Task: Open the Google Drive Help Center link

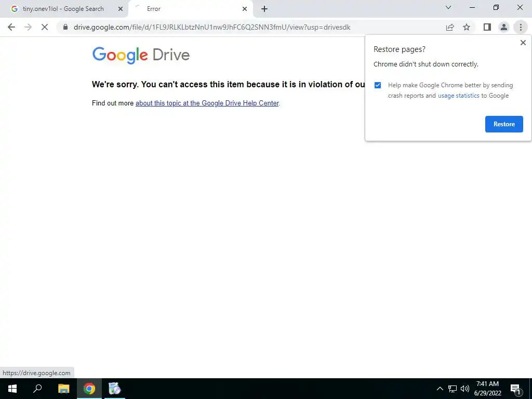Action: tap(207, 103)
